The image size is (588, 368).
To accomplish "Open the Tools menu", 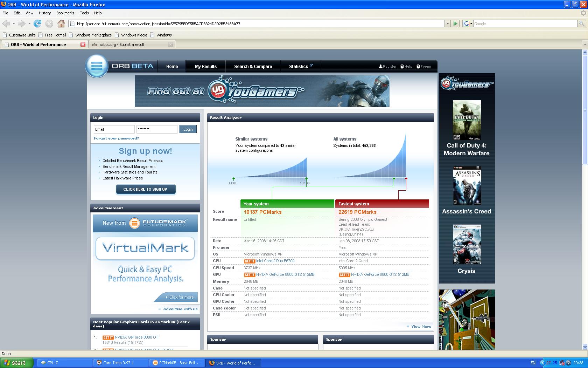I will point(84,13).
